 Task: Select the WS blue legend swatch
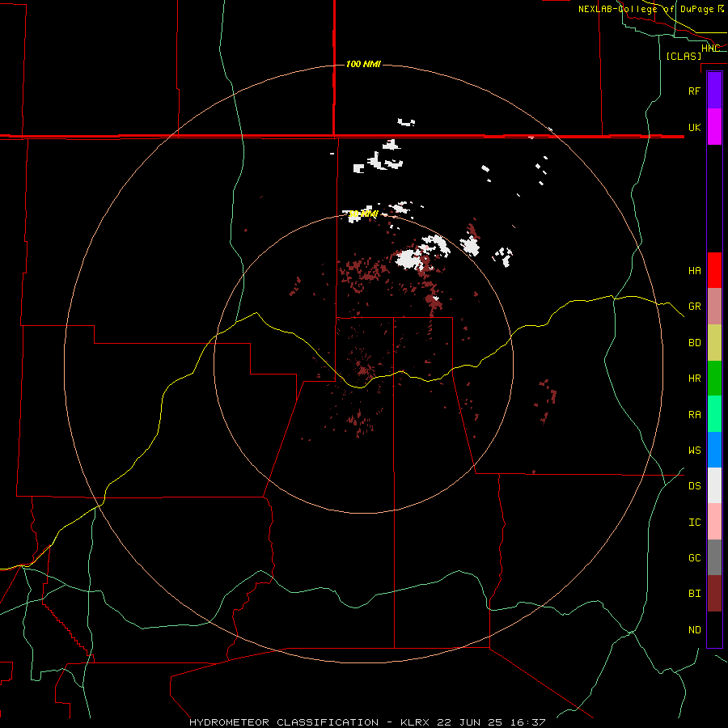714,450
